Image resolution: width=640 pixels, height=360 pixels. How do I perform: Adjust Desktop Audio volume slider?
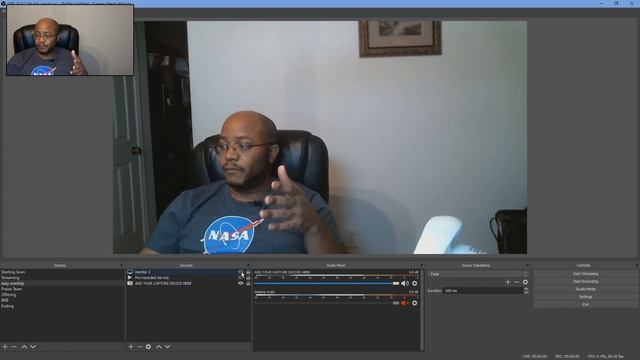pyautogui.click(x=327, y=303)
